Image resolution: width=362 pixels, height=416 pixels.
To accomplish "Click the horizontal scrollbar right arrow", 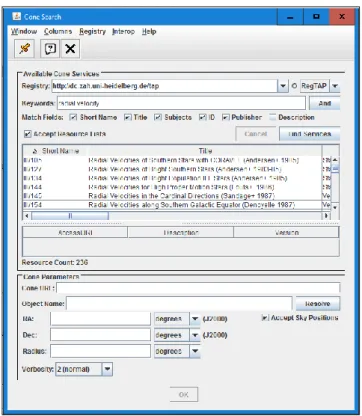I will 327,216.
